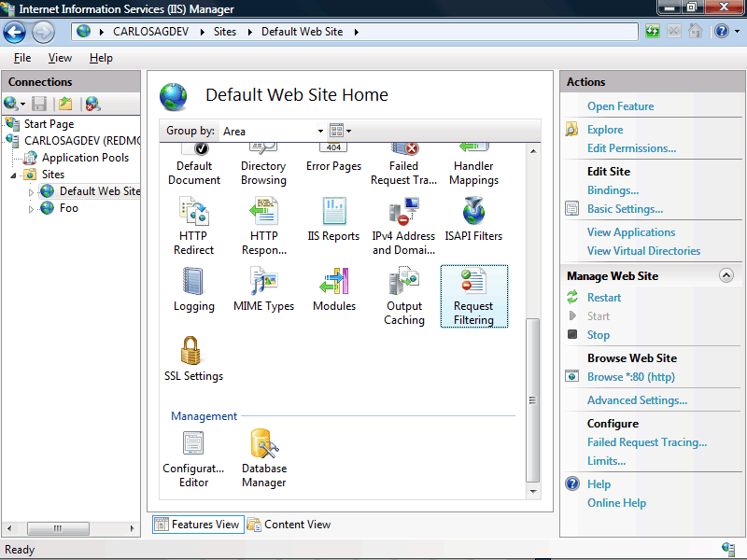The image size is (747, 560).
Task: Open the View menu
Action: pos(60,57)
